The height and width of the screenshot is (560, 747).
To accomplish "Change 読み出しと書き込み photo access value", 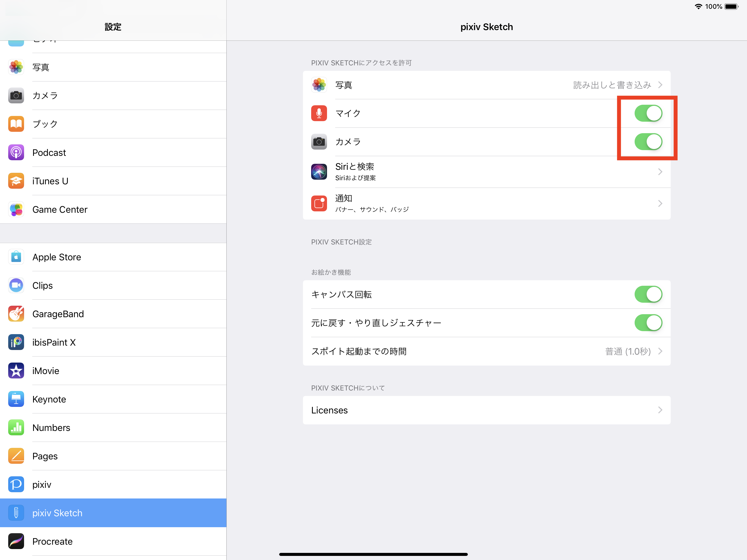I will [x=612, y=85].
